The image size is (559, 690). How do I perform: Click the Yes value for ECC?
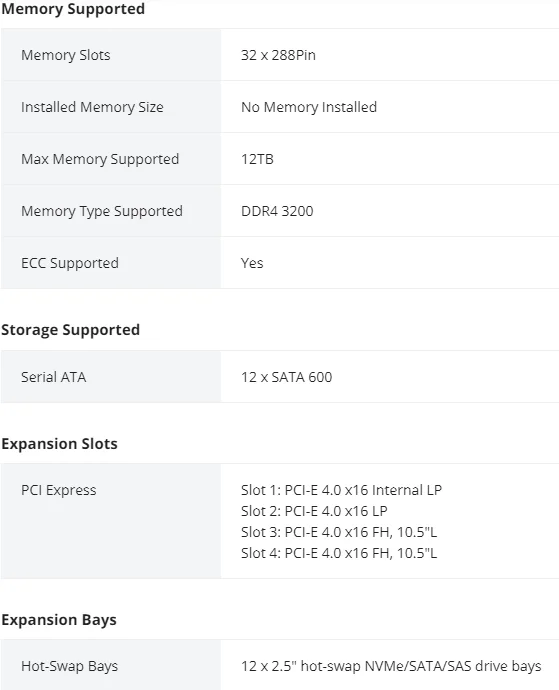tap(252, 263)
